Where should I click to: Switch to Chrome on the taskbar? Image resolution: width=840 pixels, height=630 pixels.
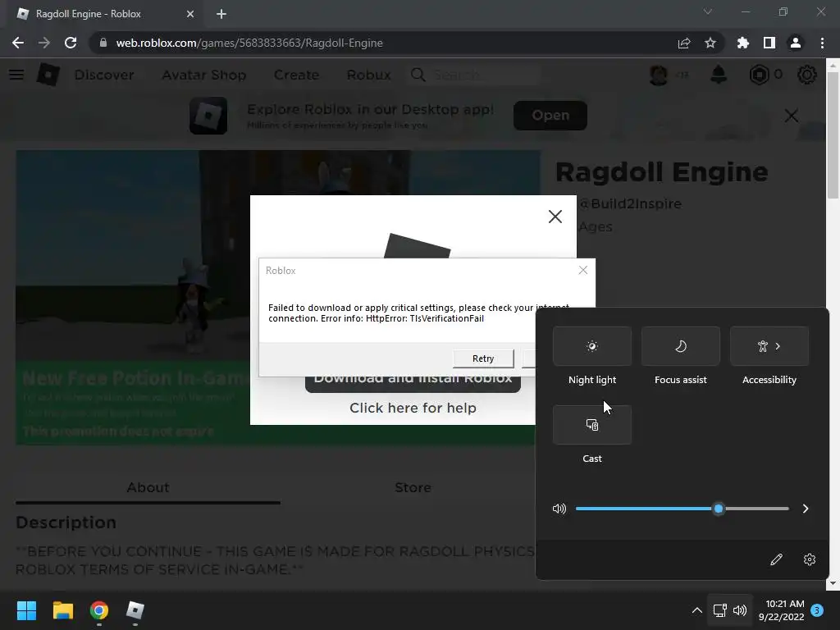click(x=99, y=610)
